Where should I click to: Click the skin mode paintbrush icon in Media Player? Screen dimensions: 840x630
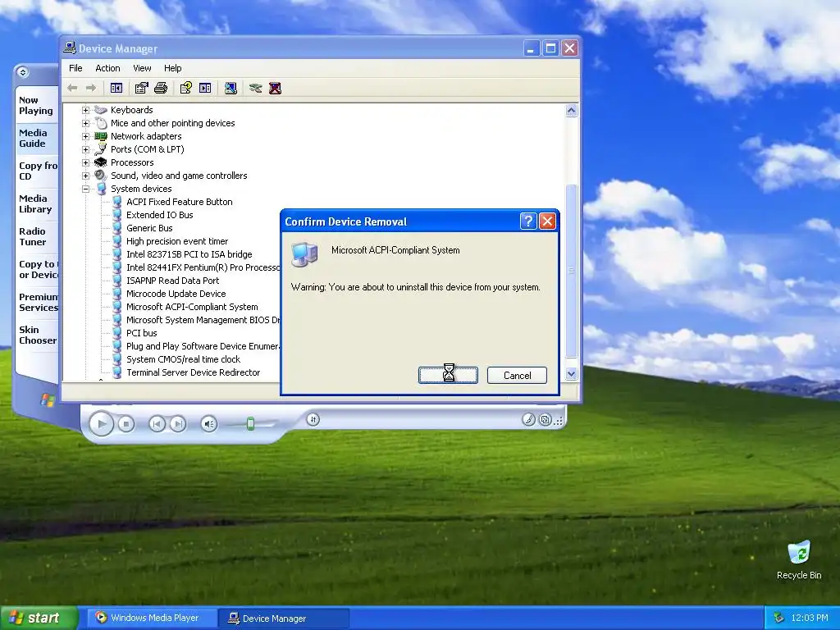point(528,419)
